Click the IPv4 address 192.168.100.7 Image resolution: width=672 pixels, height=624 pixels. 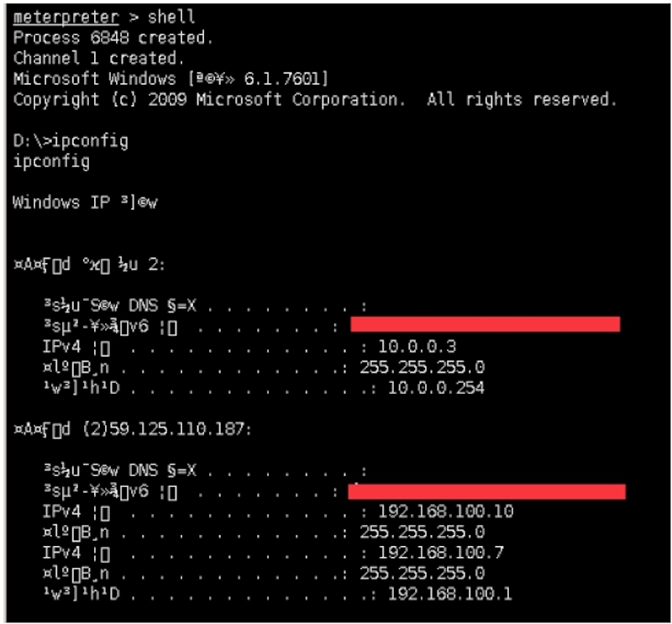pyautogui.click(x=441, y=553)
